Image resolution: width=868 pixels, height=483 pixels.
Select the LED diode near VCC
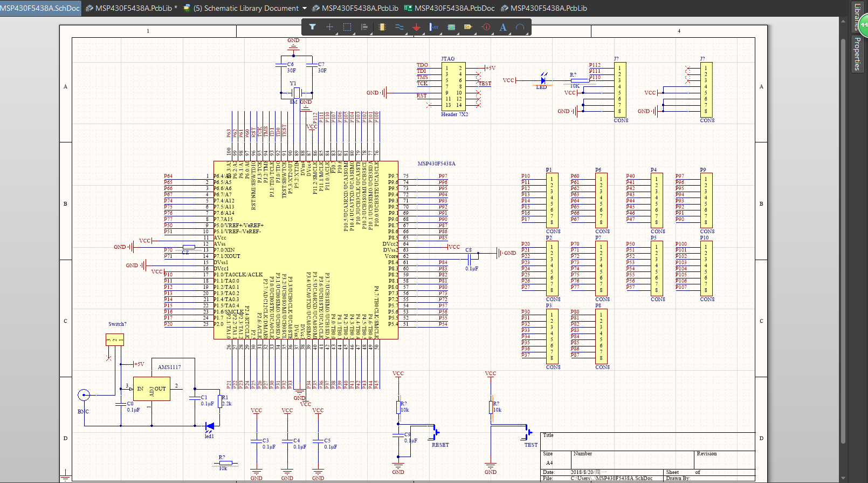click(x=542, y=81)
